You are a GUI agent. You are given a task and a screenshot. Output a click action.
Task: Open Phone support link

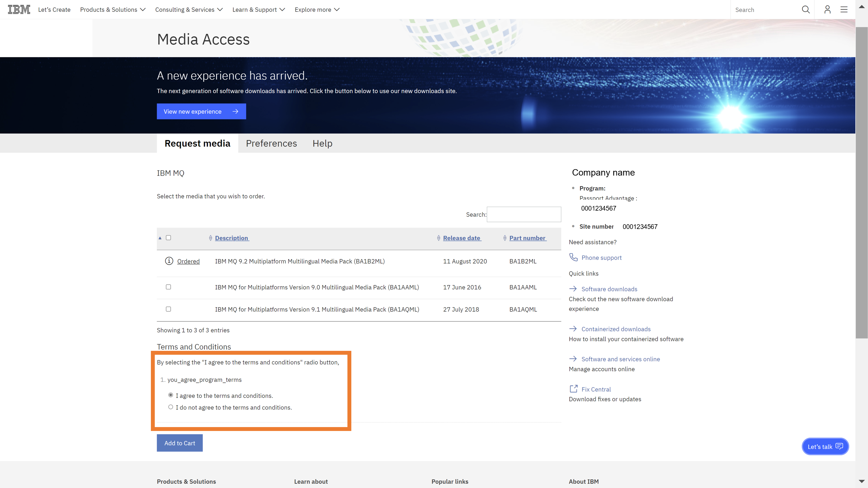(602, 258)
